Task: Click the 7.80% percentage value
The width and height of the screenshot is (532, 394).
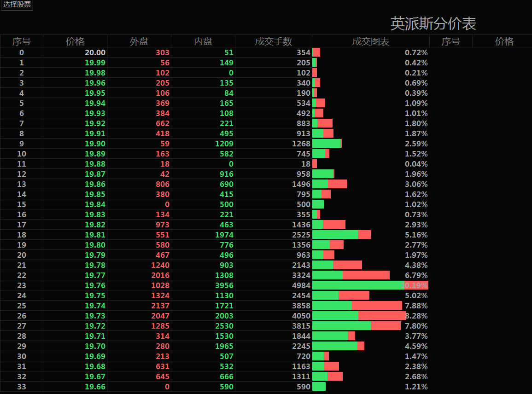Action: (416, 326)
